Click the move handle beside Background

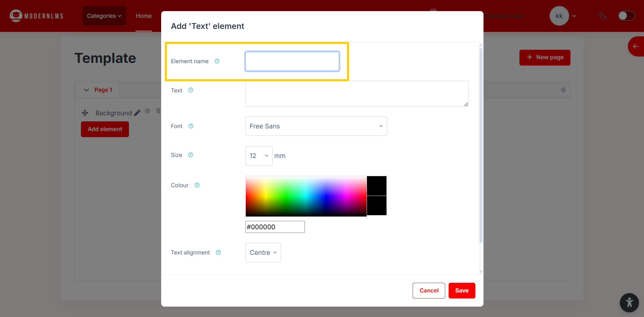pyautogui.click(x=85, y=113)
